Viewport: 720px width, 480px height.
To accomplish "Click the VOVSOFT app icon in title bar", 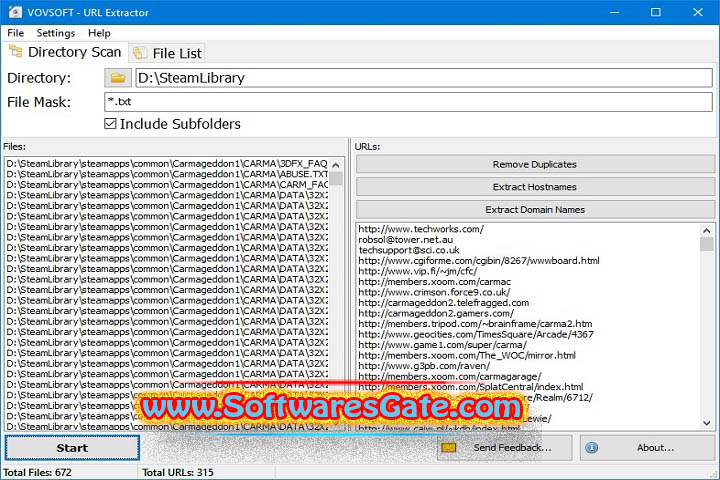I will coord(15,12).
